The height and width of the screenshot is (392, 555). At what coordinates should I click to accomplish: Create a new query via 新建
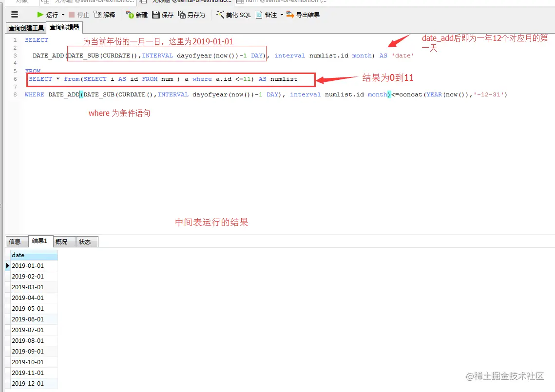(x=136, y=15)
